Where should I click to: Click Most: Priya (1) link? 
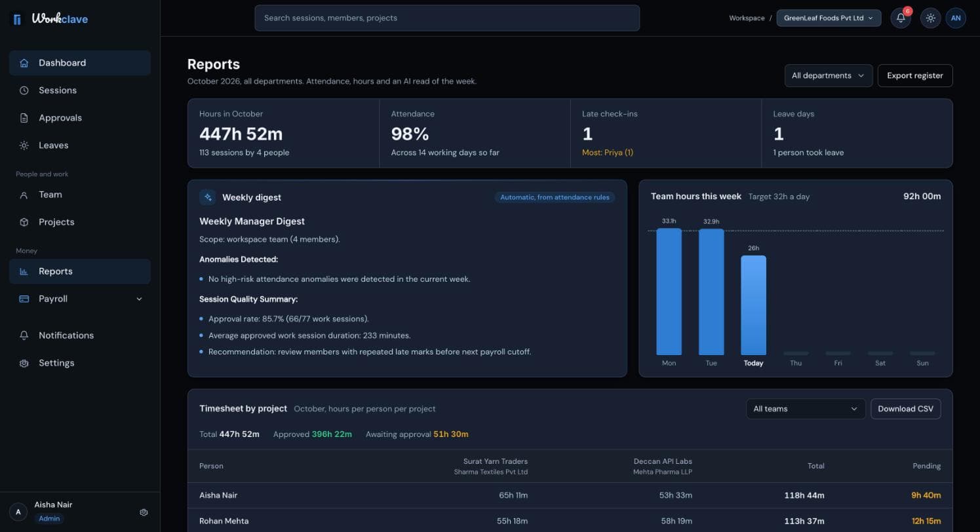click(608, 153)
